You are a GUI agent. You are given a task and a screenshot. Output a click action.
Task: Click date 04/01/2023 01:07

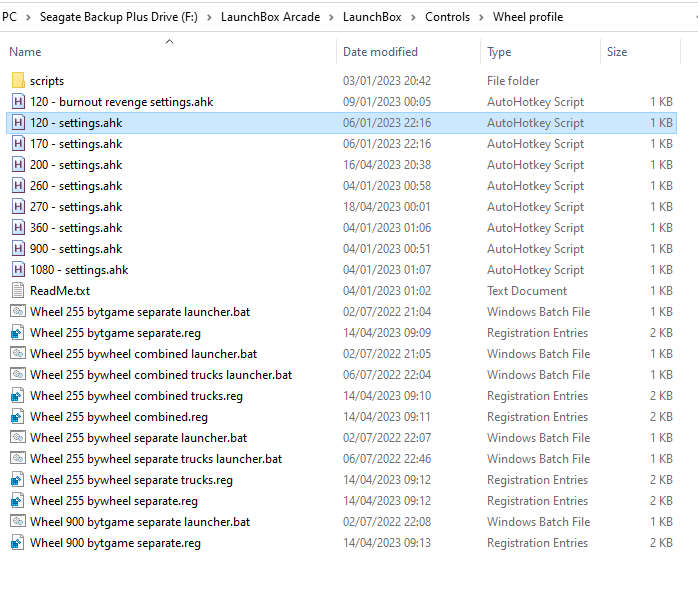click(x=387, y=270)
